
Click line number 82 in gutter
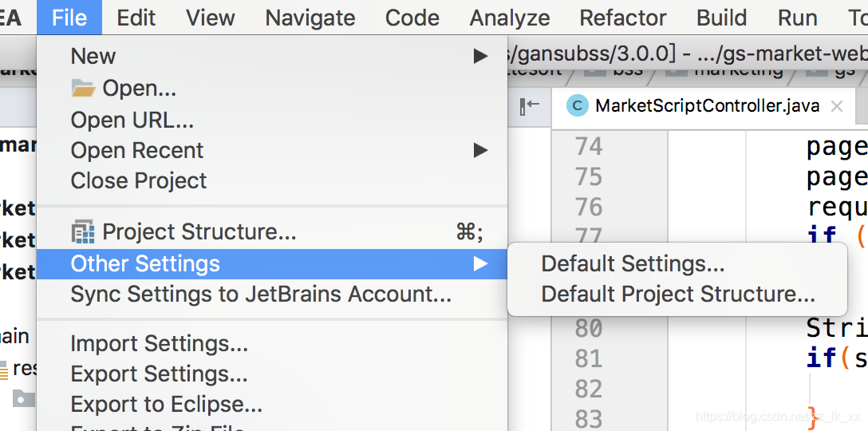coord(589,389)
